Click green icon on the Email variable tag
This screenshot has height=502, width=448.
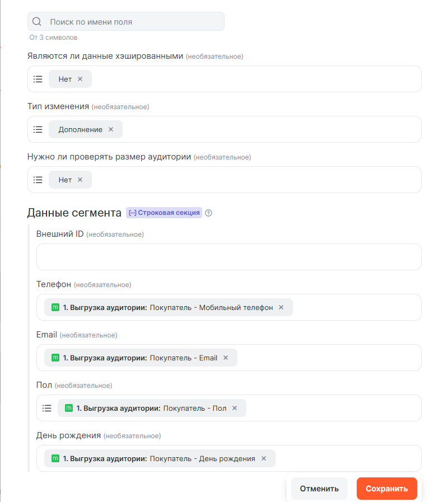click(x=55, y=358)
